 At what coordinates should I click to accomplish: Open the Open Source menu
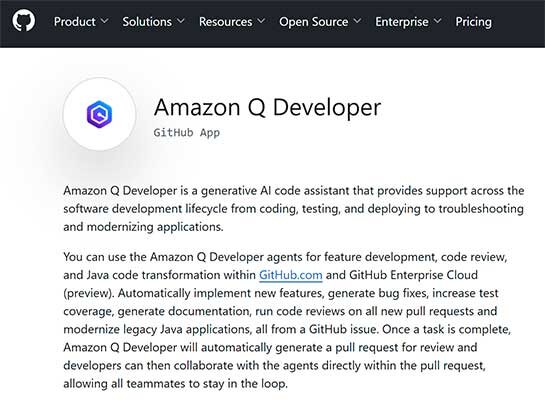pos(320,22)
